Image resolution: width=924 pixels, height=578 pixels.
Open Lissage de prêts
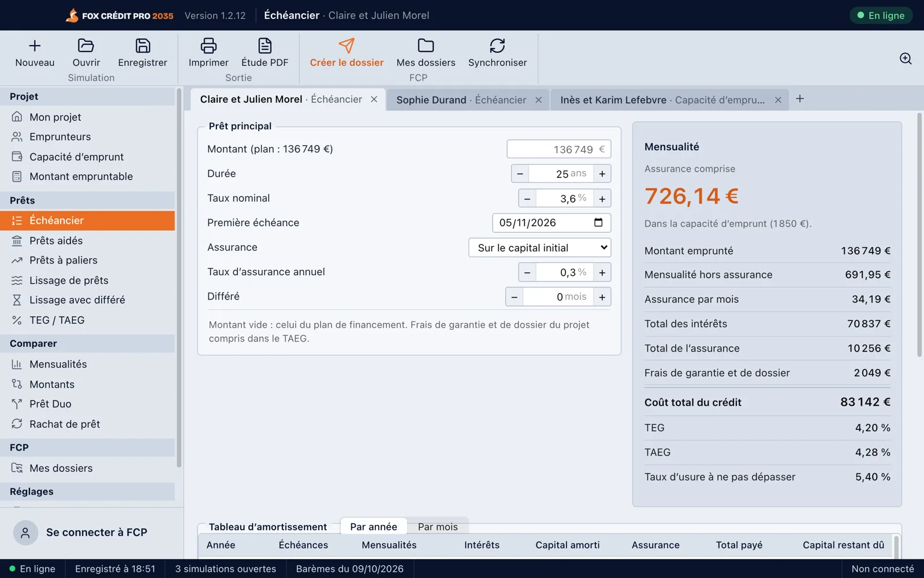pyautogui.click(x=88, y=280)
